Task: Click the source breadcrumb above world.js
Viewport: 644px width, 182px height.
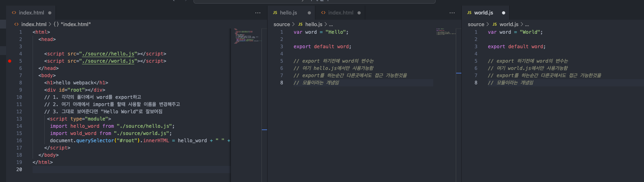Action: point(476,24)
